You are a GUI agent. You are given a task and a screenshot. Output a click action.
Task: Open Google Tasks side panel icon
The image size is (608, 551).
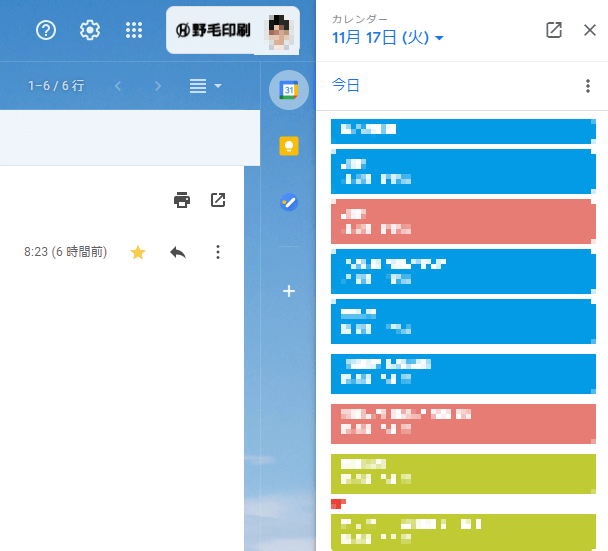pos(289,202)
